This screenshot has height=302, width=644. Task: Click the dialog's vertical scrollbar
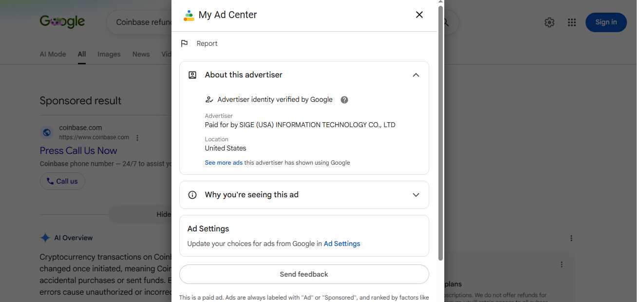pos(441,132)
